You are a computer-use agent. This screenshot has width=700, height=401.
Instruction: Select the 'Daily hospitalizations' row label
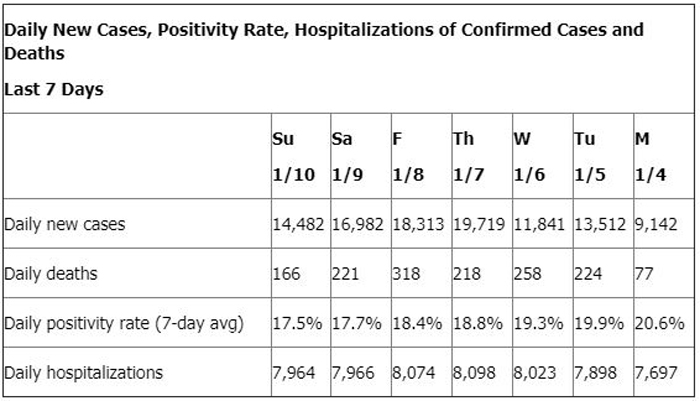point(83,372)
